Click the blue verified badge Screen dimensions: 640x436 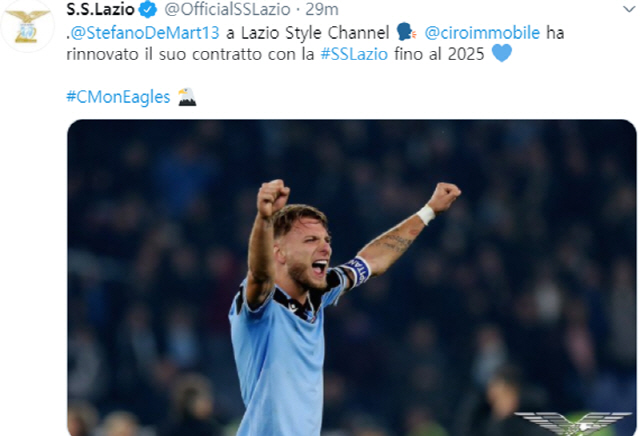148,9
